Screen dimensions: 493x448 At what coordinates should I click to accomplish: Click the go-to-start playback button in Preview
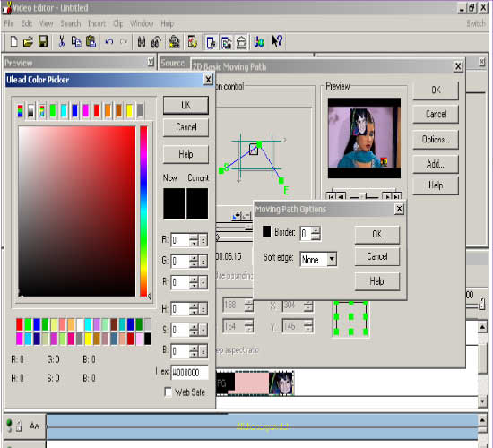[x=331, y=197]
